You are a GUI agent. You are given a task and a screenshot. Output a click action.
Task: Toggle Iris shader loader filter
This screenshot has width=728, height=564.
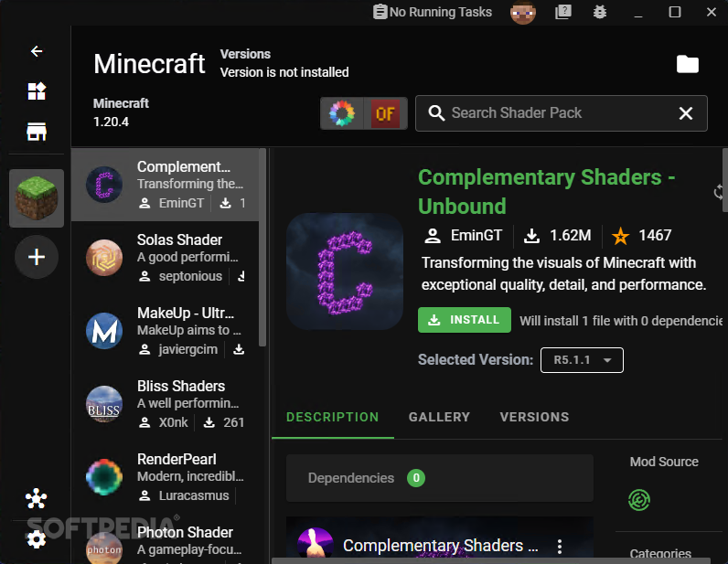[x=342, y=113]
